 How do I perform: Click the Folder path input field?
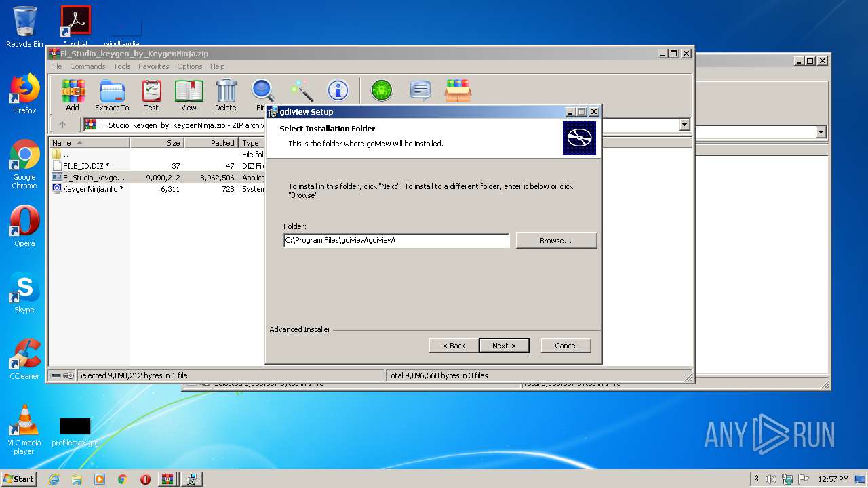point(396,240)
